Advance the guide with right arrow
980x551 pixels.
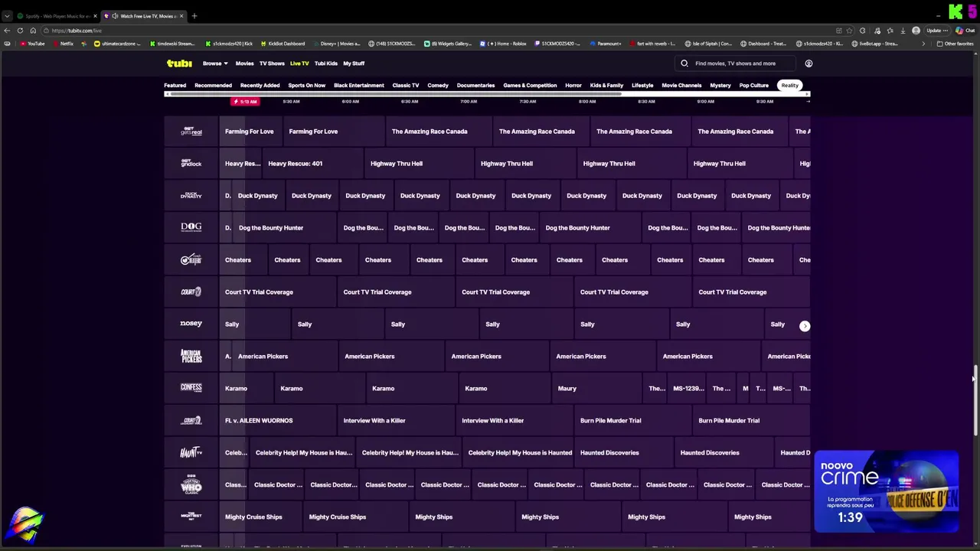[805, 326]
